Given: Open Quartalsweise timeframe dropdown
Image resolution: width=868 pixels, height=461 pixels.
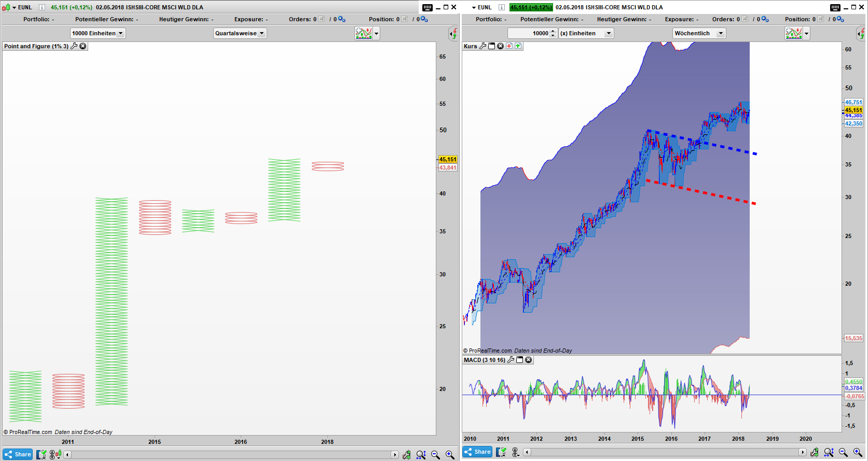Looking at the screenshot, I should point(240,33).
